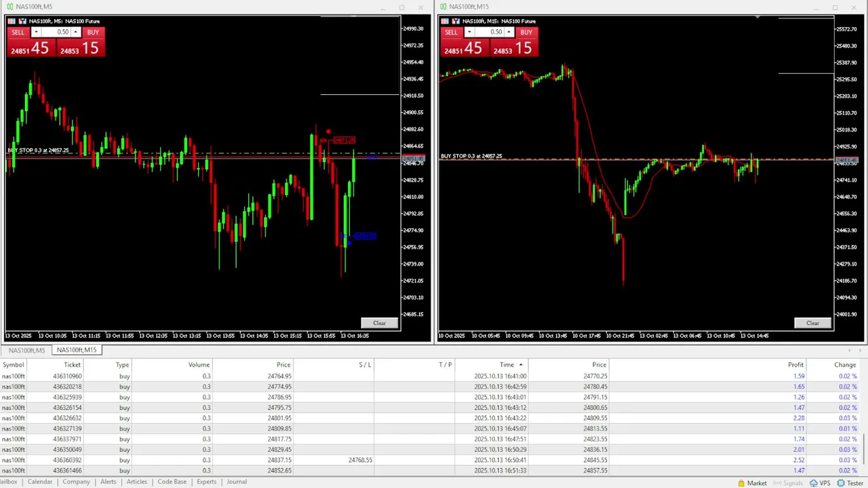The height and width of the screenshot is (488, 868).
Task: Switch to the NAS100ft,M5 chart tab
Action: [26, 350]
